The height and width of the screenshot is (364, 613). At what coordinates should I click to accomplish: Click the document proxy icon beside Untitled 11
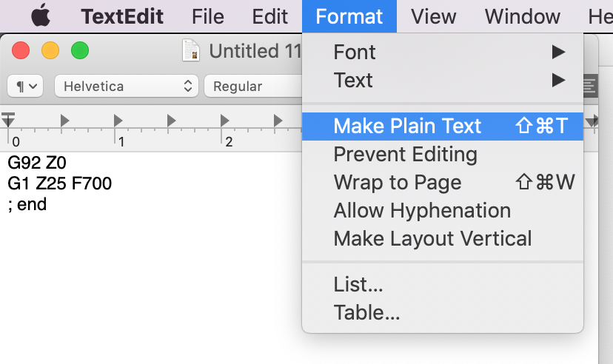[191, 50]
